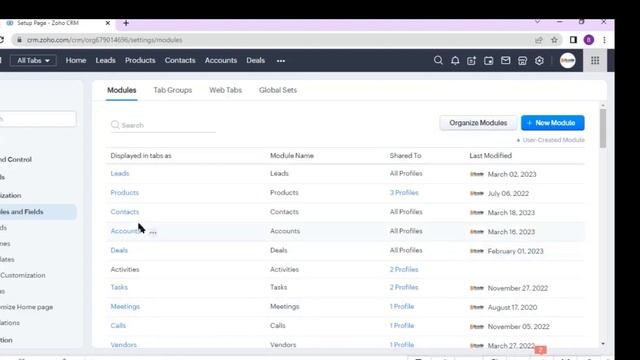
Task: Open a new browser tab
Action: click(126, 23)
